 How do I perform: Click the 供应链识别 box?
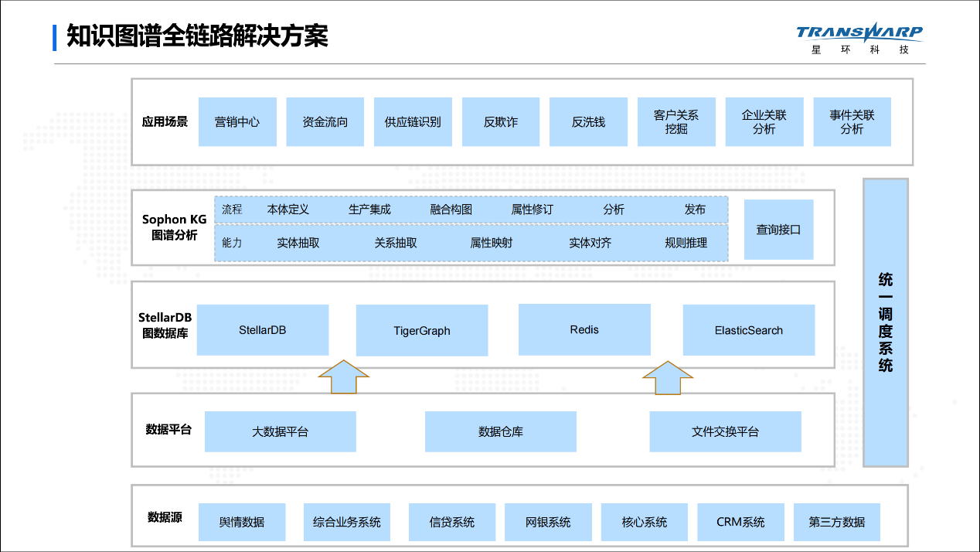pyautogui.click(x=413, y=121)
